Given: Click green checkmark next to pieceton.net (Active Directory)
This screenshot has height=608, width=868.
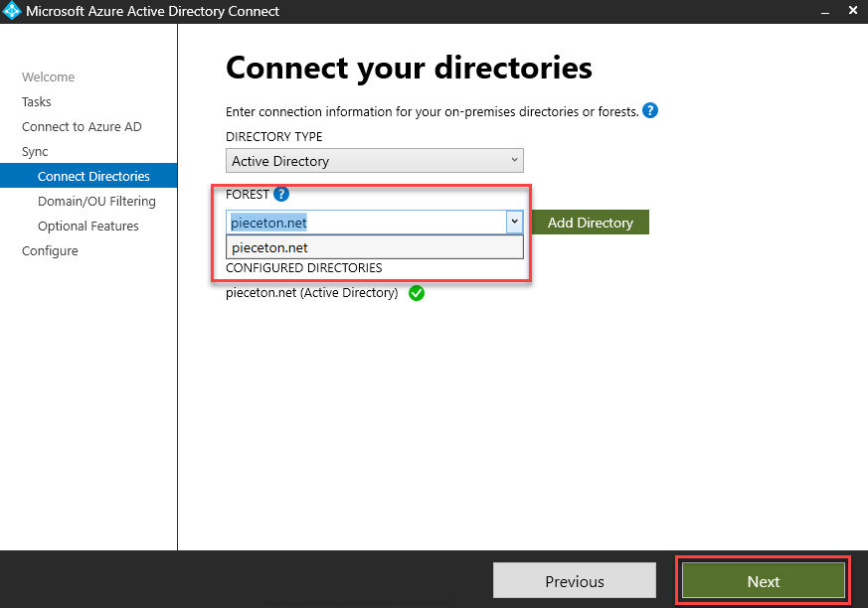Looking at the screenshot, I should click(417, 293).
